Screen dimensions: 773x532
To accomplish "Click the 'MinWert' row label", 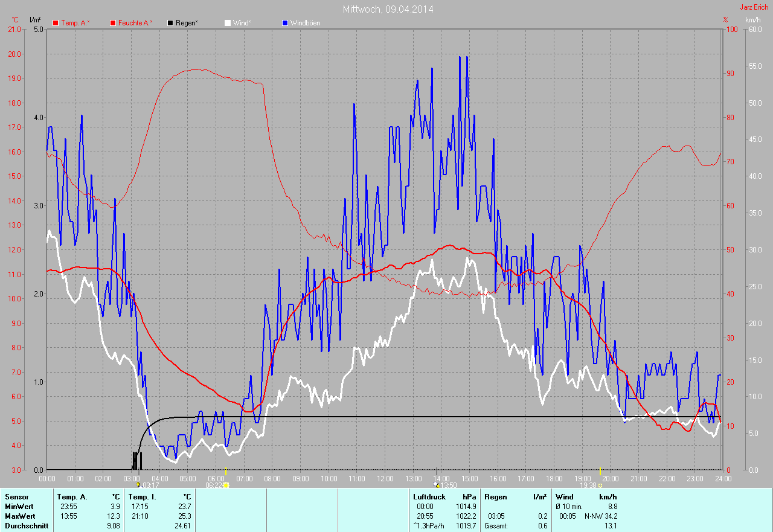I will 19,507.
